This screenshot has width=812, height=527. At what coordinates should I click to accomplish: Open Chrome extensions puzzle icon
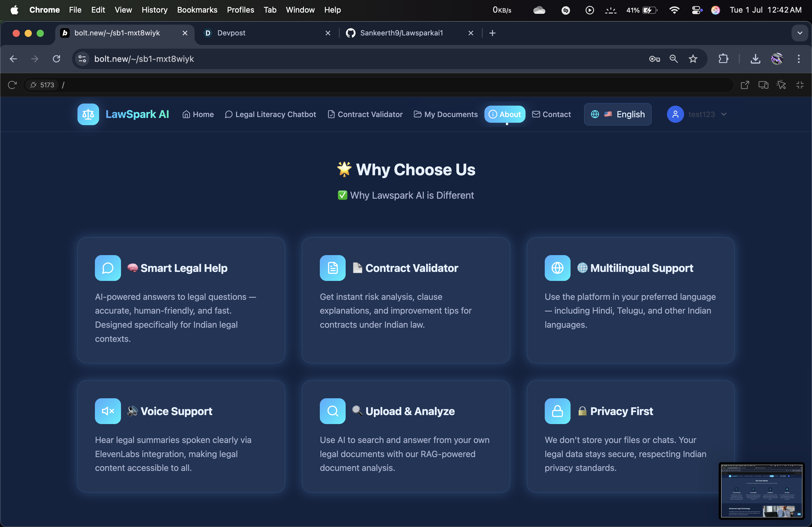pos(723,59)
